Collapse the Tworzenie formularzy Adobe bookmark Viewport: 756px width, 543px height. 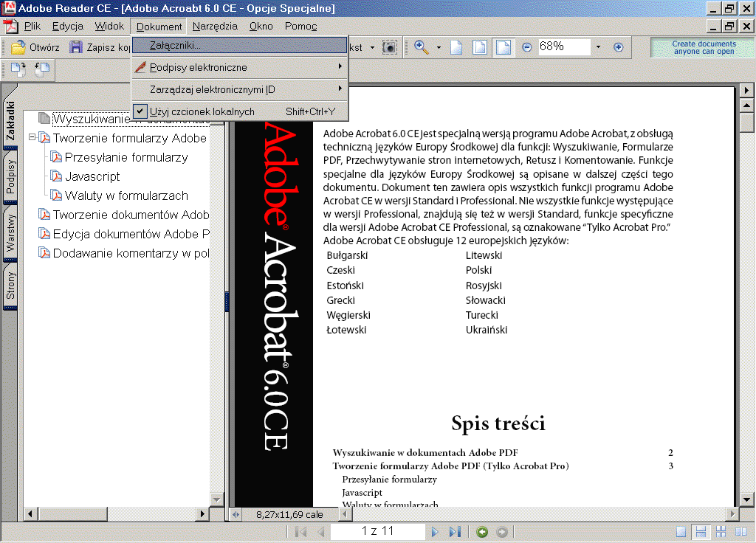click(32, 137)
